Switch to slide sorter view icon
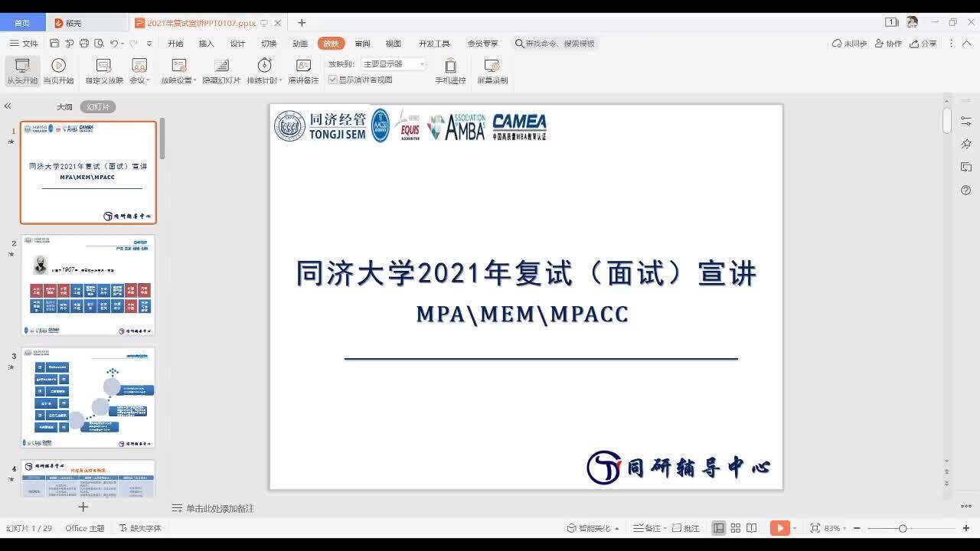Image resolution: width=980 pixels, height=551 pixels. point(735,528)
